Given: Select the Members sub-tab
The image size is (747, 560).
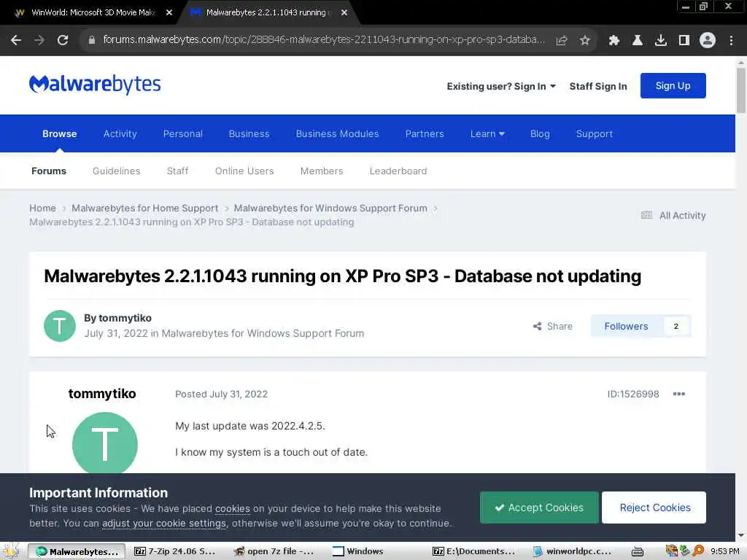Looking at the screenshot, I should pos(322,171).
